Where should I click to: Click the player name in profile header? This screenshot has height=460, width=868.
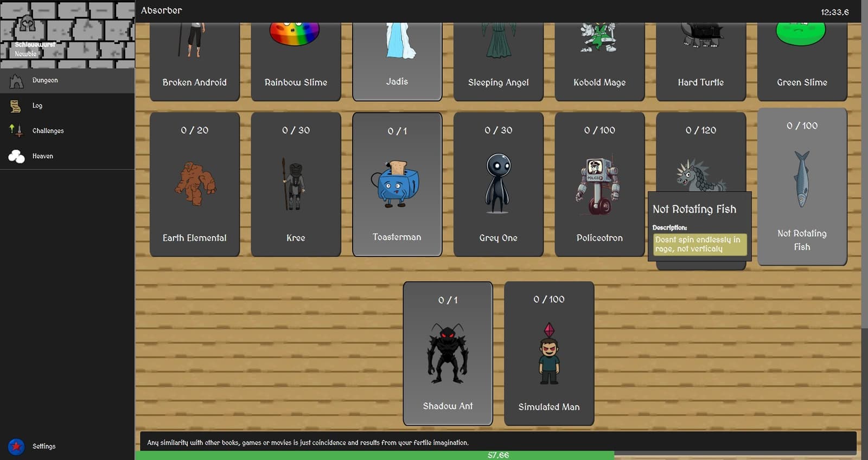coord(35,44)
